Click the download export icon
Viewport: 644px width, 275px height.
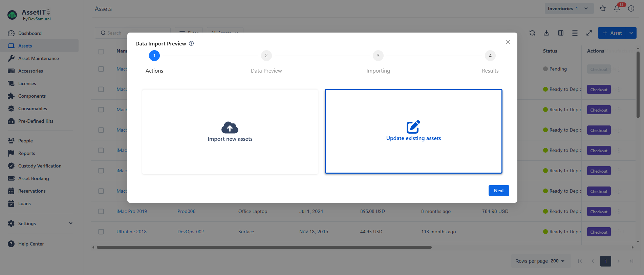pos(546,33)
